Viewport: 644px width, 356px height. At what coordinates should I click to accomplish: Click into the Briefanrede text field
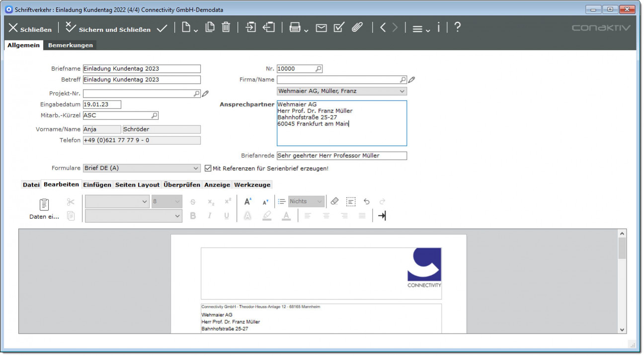tap(341, 156)
